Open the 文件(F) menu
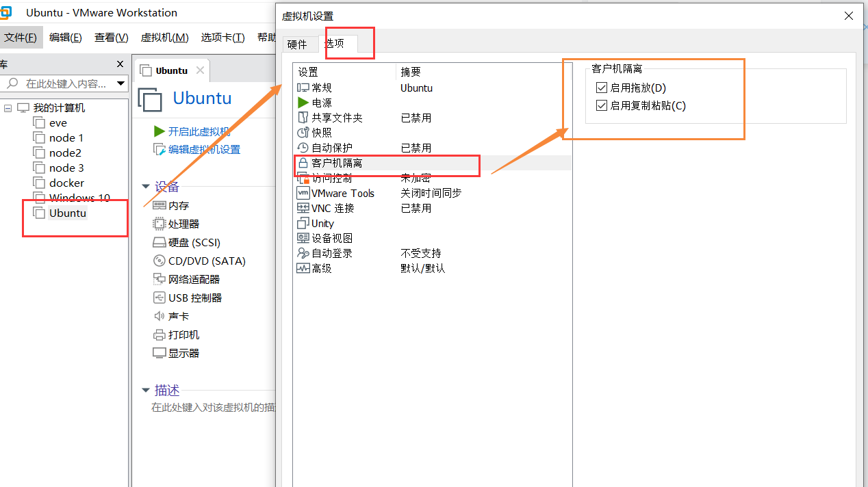The height and width of the screenshot is (487, 868). click(21, 38)
